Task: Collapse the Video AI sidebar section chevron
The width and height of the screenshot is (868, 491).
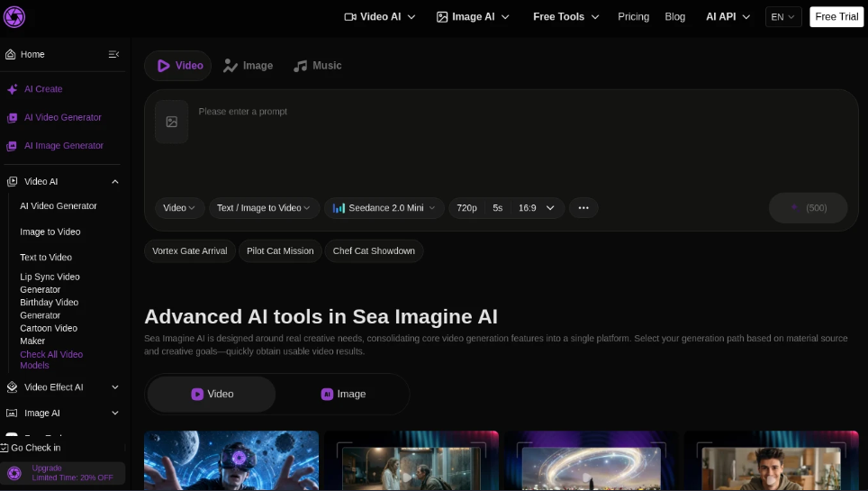Action: click(x=115, y=182)
